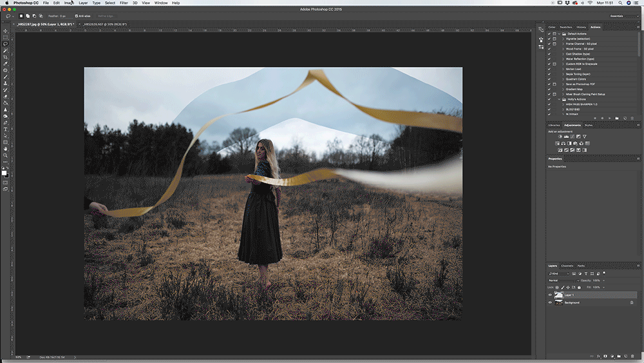Click the Add layer mask icon
Screen dimensions: 644x363
point(605,357)
